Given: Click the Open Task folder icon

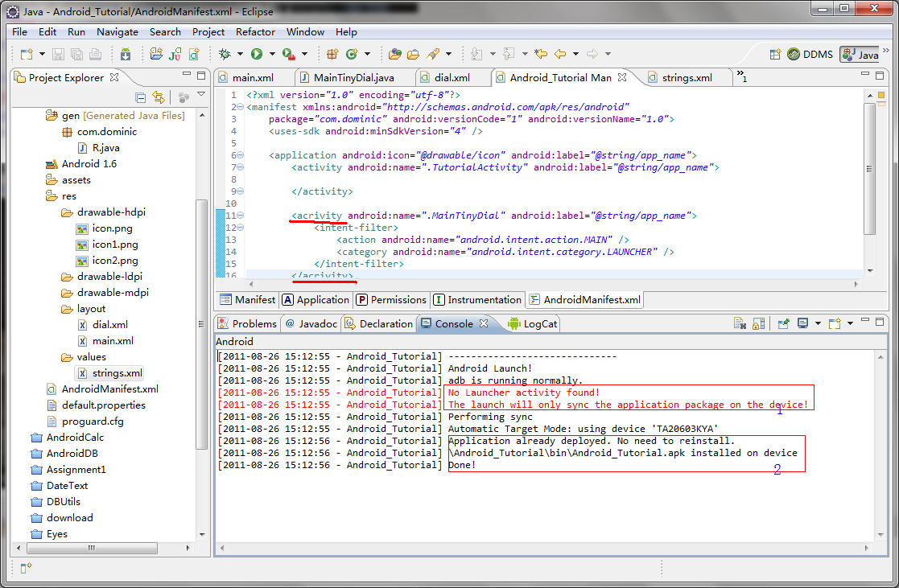Looking at the screenshot, I should pos(414,54).
